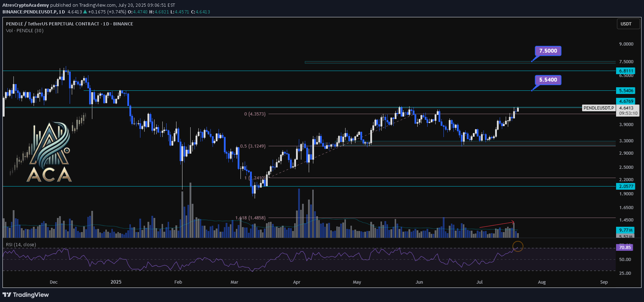This screenshot has width=644, height=302.
Task: Click the Vol · PENDLE (30) indicator label
Action: point(25,31)
